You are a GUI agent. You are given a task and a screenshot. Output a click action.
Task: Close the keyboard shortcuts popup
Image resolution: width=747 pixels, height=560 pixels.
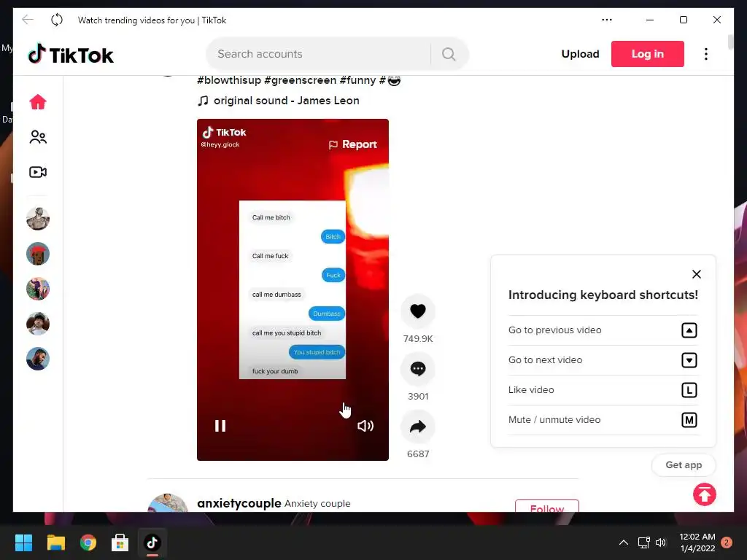coord(697,274)
